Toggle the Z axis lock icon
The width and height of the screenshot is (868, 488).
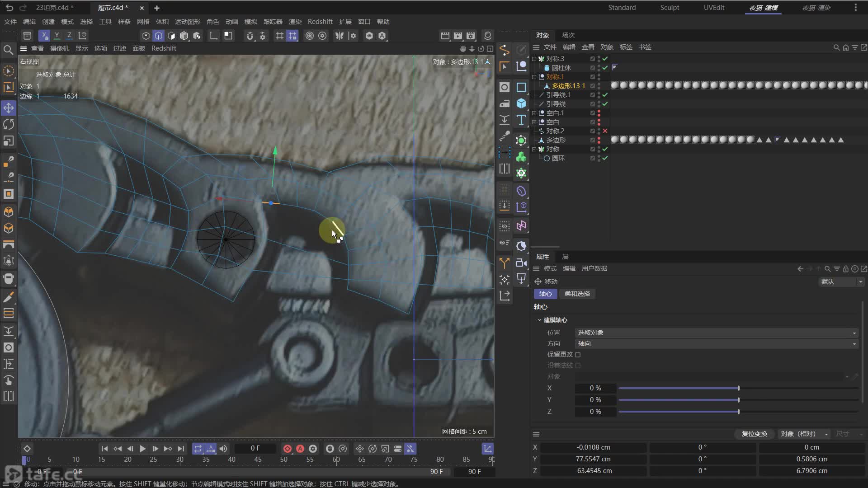coord(69,36)
